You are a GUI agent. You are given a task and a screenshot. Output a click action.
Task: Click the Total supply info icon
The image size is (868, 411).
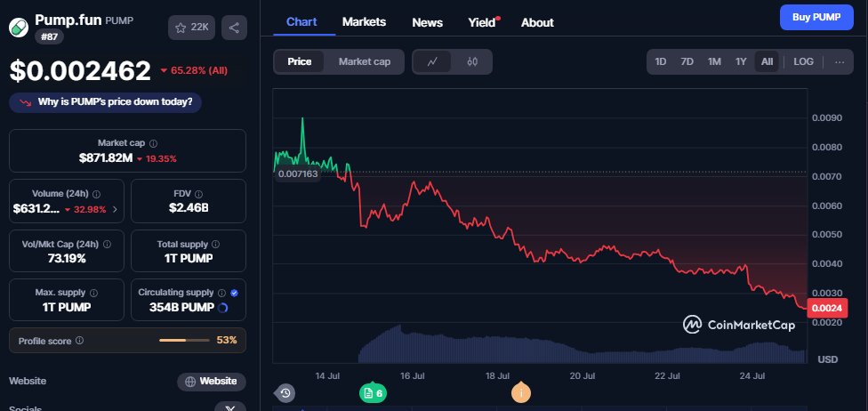(x=215, y=245)
